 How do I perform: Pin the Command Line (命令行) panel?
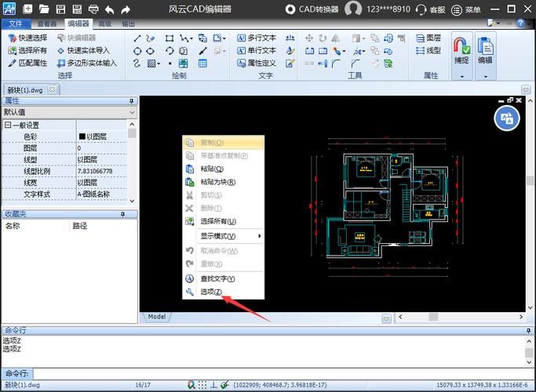(528, 331)
